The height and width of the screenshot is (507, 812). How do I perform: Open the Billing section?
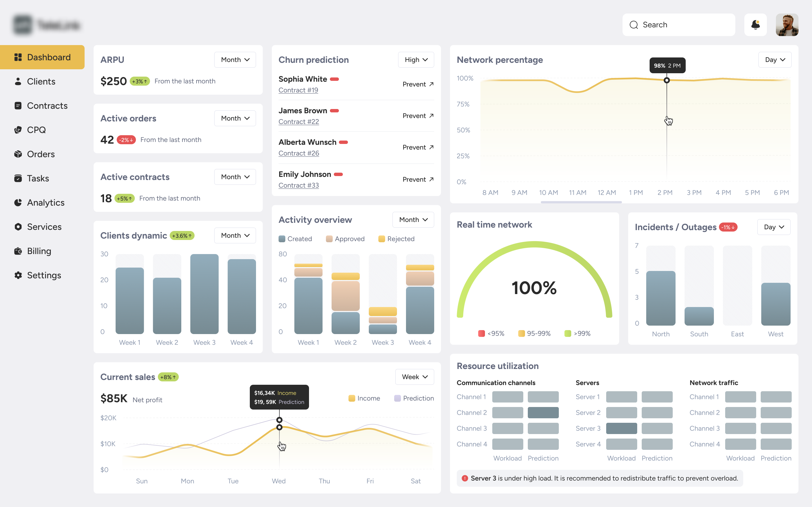pos(39,251)
